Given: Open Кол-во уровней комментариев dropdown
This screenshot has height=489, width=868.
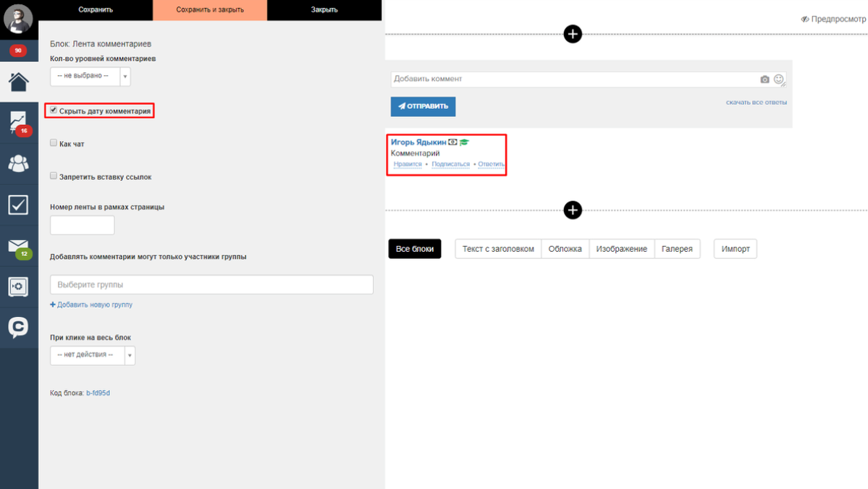Looking at the screenshot, I should tap(90, 77).
